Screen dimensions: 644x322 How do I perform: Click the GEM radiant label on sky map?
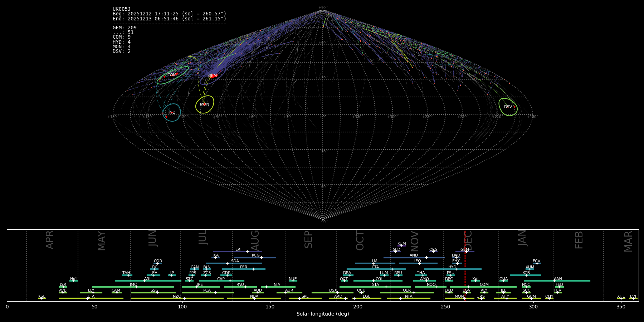(x=213, y=76)
